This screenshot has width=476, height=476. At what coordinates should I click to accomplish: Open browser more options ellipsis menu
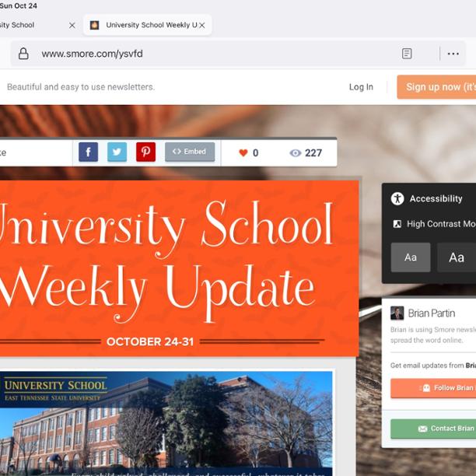point(453,54)
